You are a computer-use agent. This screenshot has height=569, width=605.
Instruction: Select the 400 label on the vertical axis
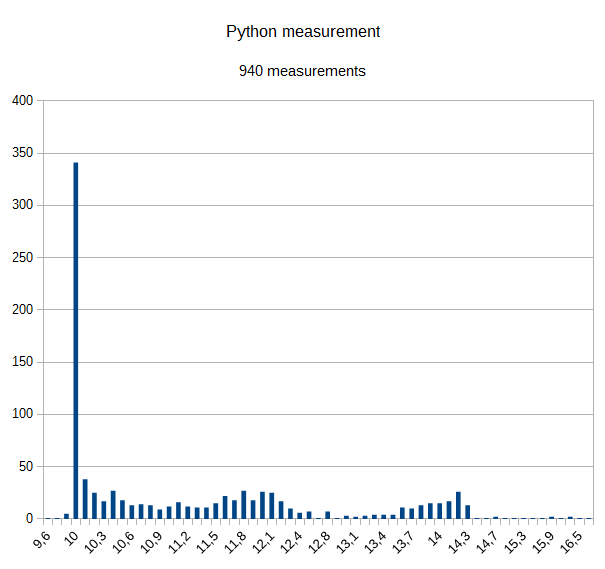click(x=22, y=101)
